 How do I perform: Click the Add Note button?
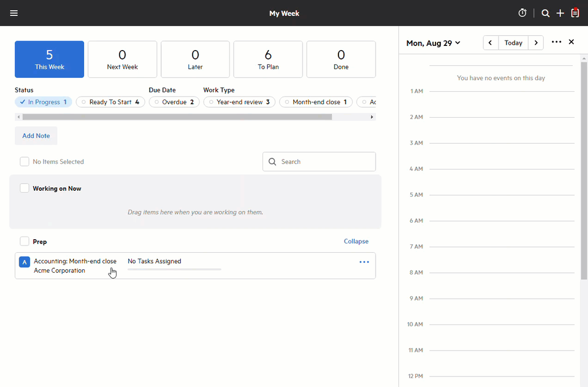[36, 135]
